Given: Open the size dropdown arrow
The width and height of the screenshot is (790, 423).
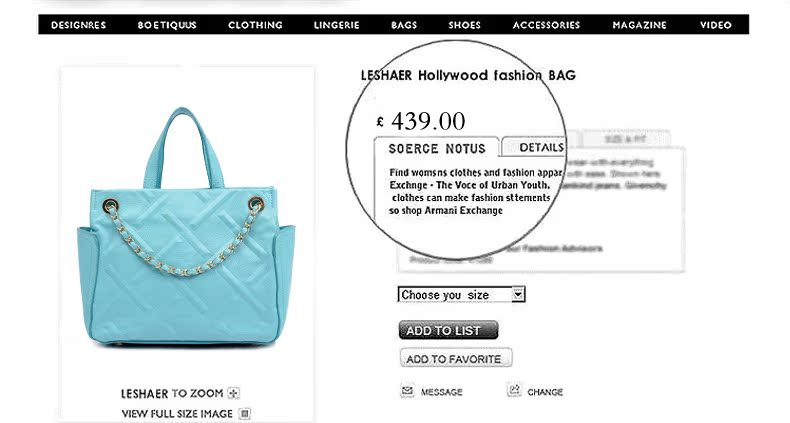Looking at the screenshot, I should (518, 295).
